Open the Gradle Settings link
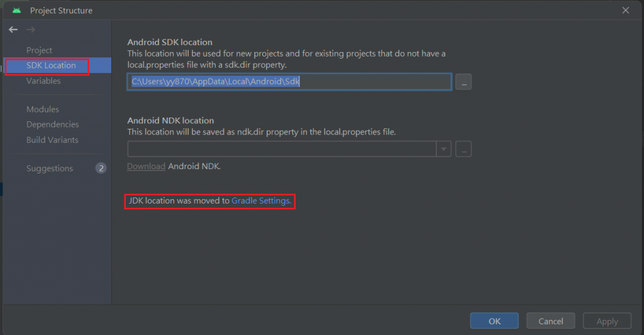 261,200
